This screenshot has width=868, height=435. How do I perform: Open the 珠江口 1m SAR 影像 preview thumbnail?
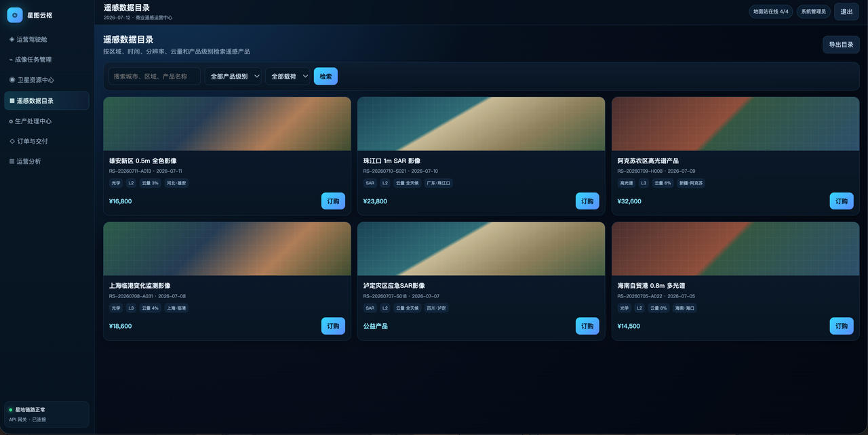[x=481, y=123]
